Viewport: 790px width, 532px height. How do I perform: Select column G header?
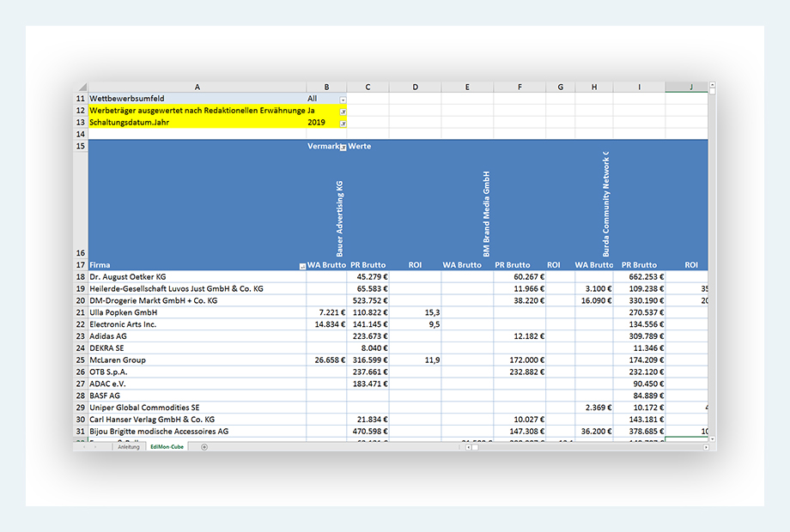tap(560, 87)
